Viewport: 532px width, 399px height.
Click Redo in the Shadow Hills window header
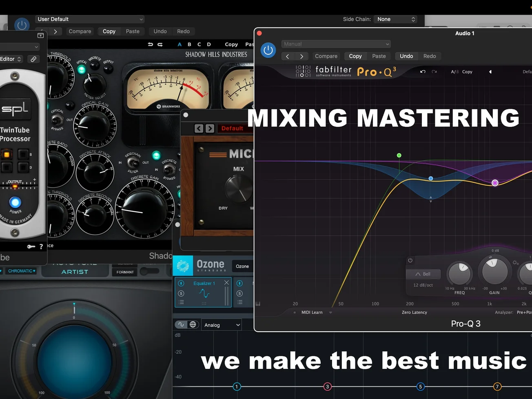[x=183, y=31]
